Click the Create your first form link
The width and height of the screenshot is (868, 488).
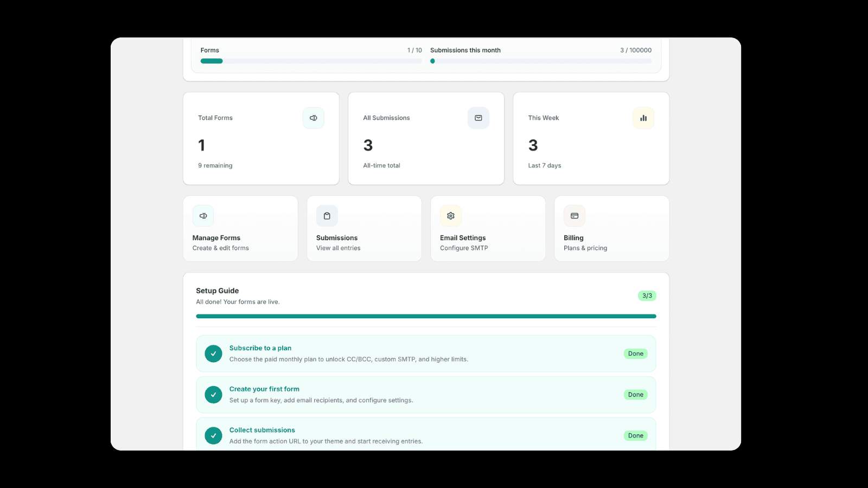pyautogui.click(x=264, y=389)
